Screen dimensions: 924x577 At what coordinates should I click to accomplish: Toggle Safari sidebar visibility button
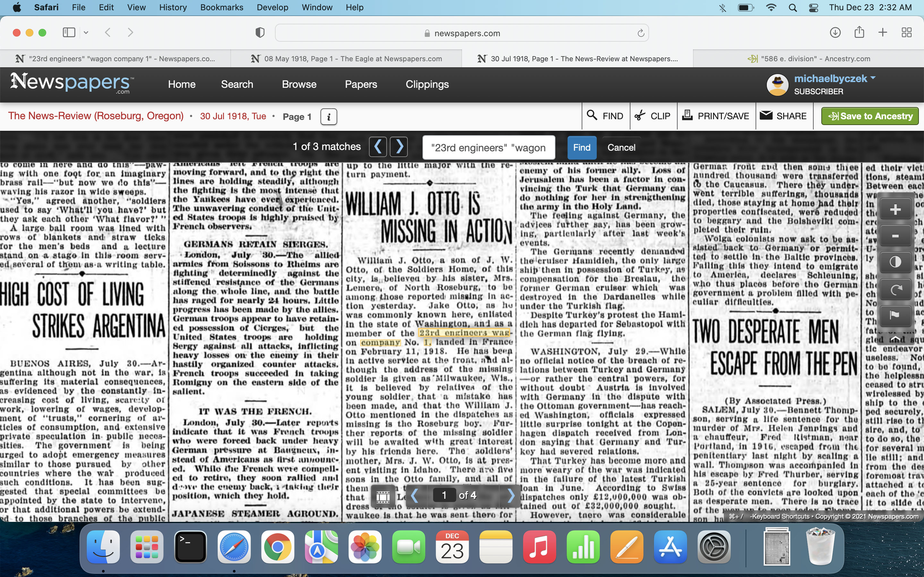69,32
